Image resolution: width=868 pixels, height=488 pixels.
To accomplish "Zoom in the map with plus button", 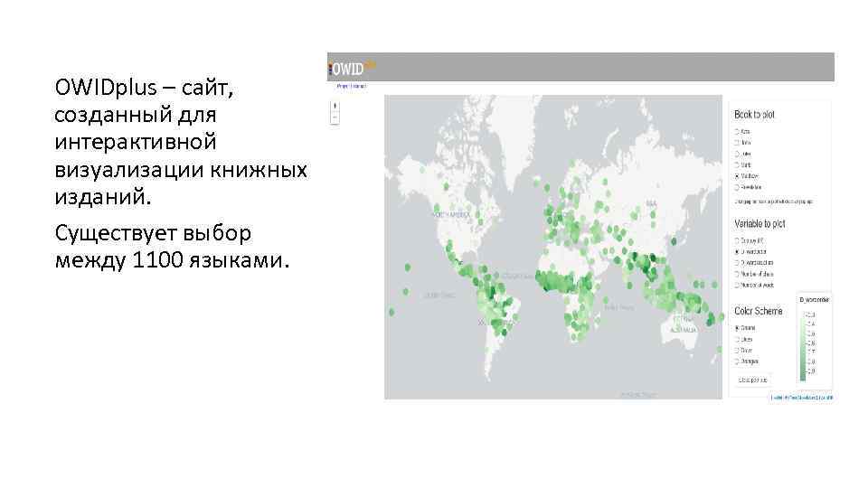I will [335, 106].
